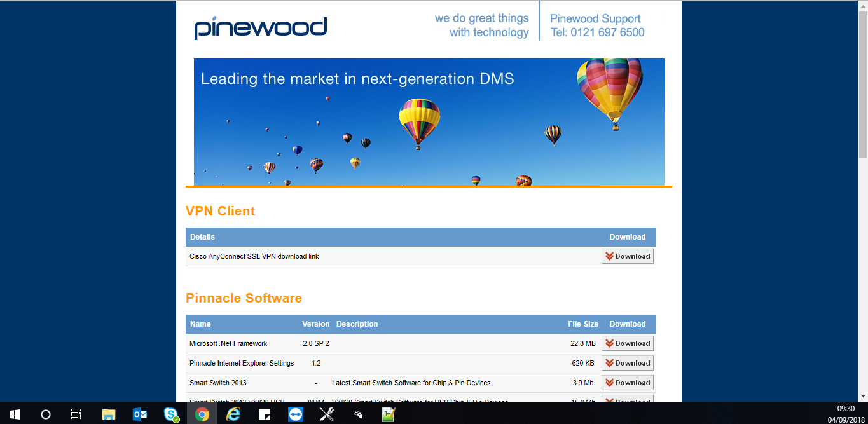Open the green notepad taskbar icon
Image resolution: width=868 pixels, height=424 pixels.
[x=389, y=414]
